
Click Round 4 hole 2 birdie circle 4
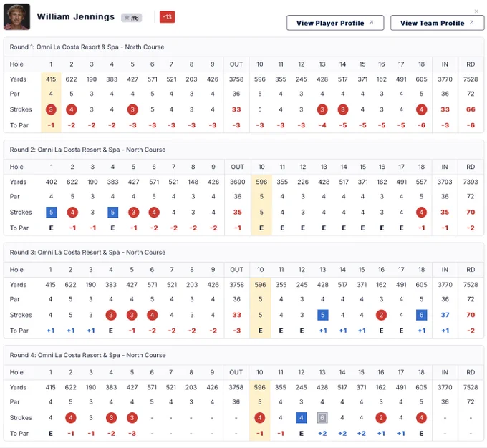(x=71, y=418)
